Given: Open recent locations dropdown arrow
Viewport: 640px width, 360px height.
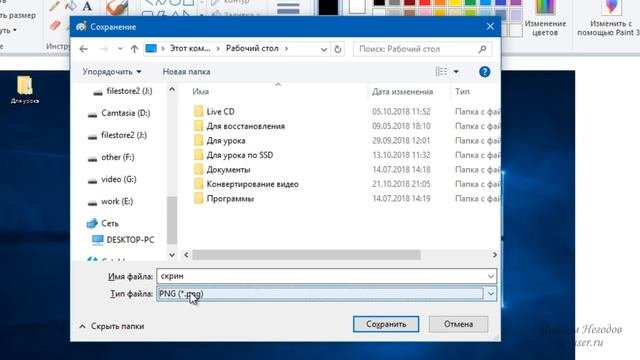Looking at the screenshot, I should tap(120, 49).
